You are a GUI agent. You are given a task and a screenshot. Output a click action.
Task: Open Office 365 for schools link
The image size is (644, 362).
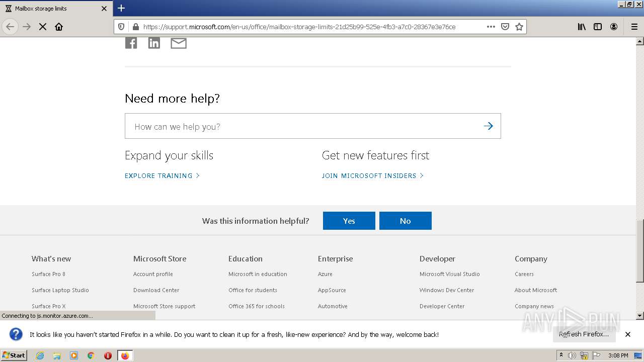pos(257,306)
